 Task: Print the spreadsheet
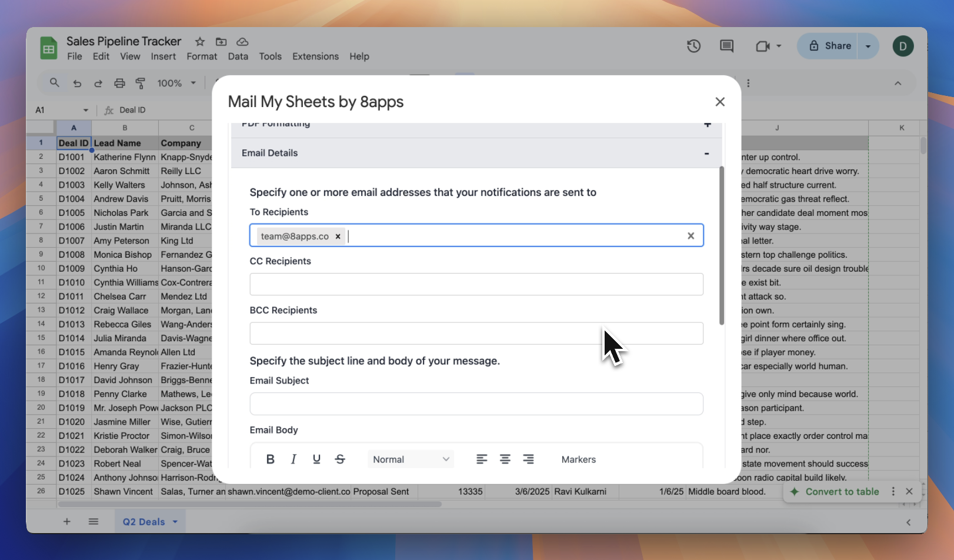pyautogui.click(x=119, y=84)
